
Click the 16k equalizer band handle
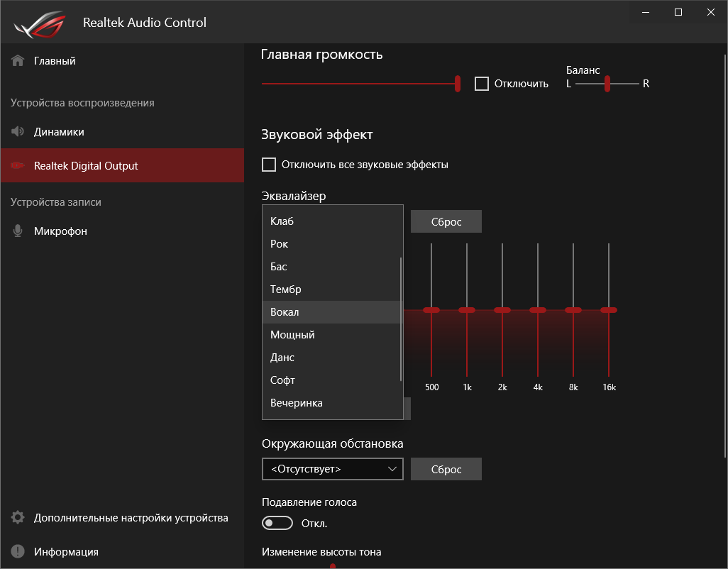[x=609, y=310]
